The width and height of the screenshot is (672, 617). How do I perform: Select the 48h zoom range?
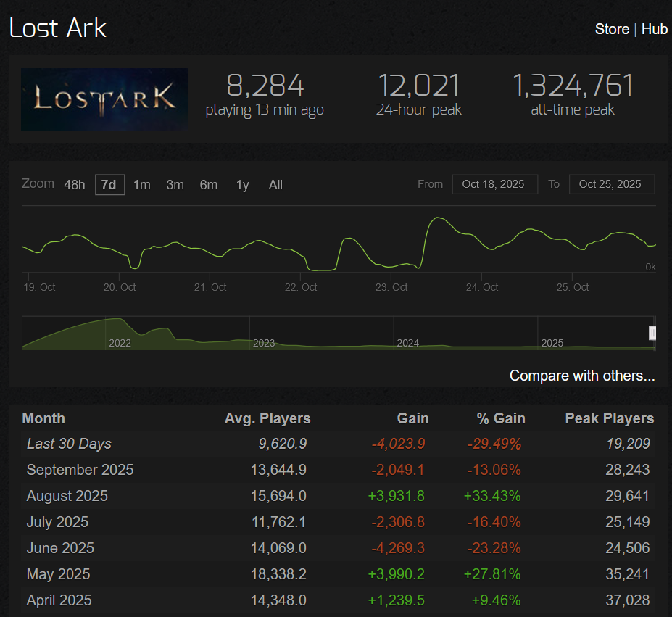click(75, 185)
